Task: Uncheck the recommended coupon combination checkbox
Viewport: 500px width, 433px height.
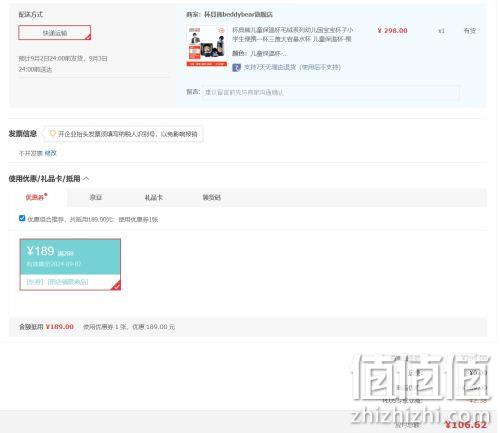Action: (x=22, y=218)
